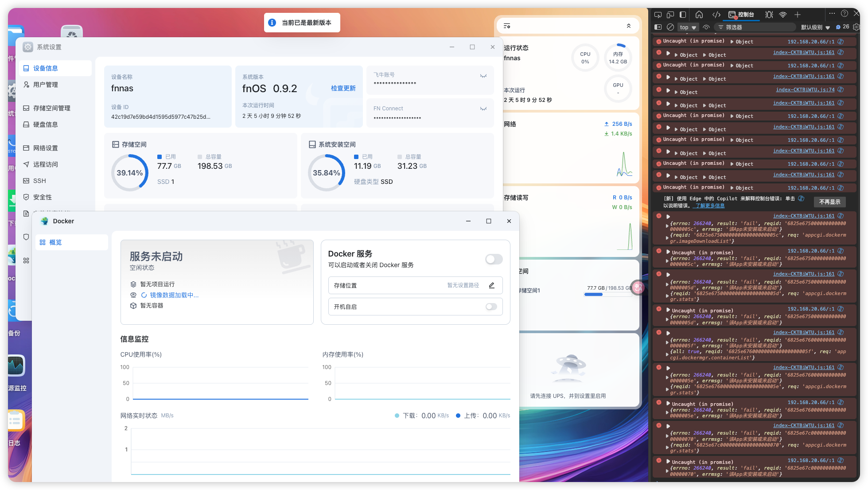The width and height of the screenshot is (868, 490).
Task: Expand the dockermgr.stats object with reqid 5d
Action: 667,296
